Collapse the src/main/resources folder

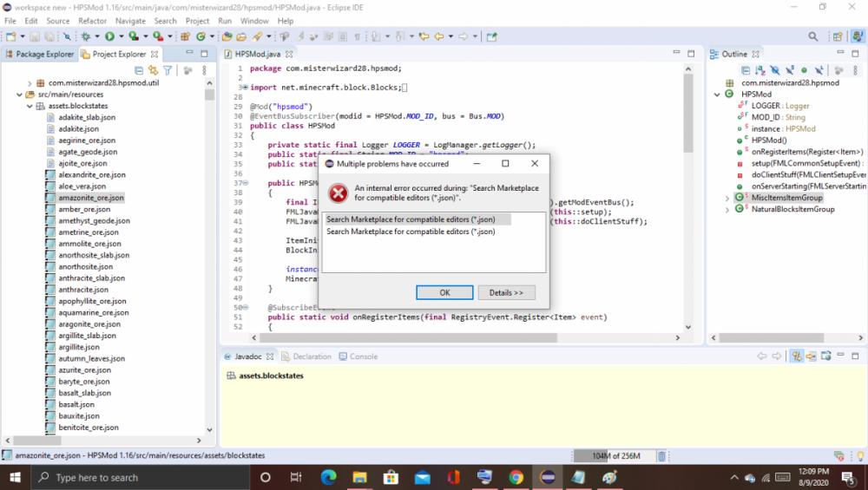point(19,95)
